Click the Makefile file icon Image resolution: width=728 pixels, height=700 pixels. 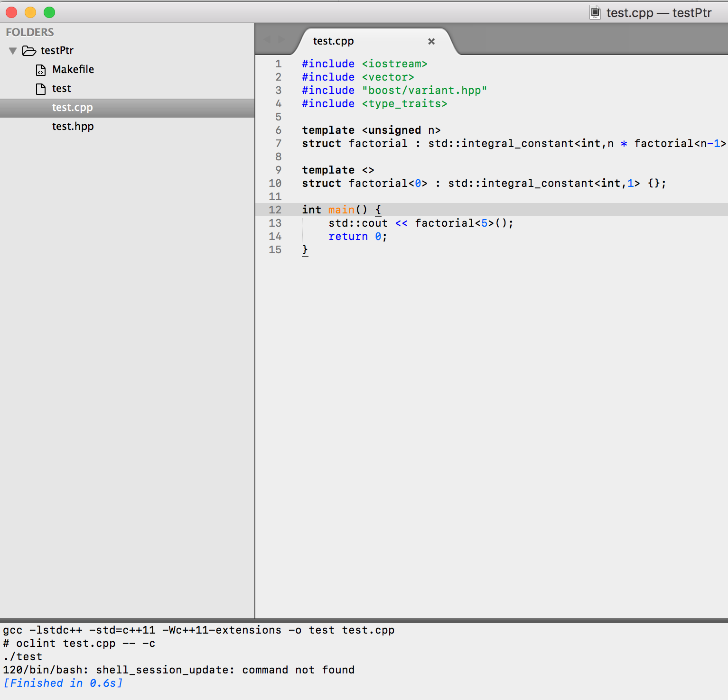tap(41, 70)
